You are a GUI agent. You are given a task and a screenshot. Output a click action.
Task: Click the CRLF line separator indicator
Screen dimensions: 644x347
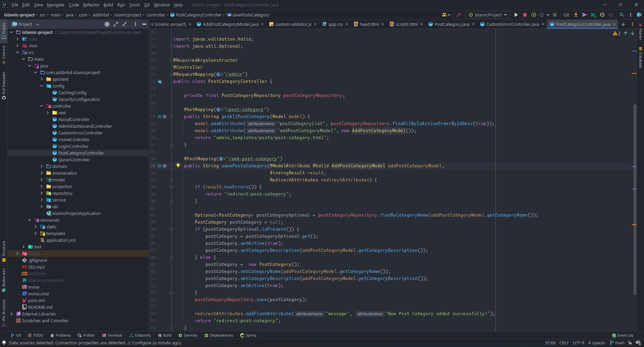564,343
